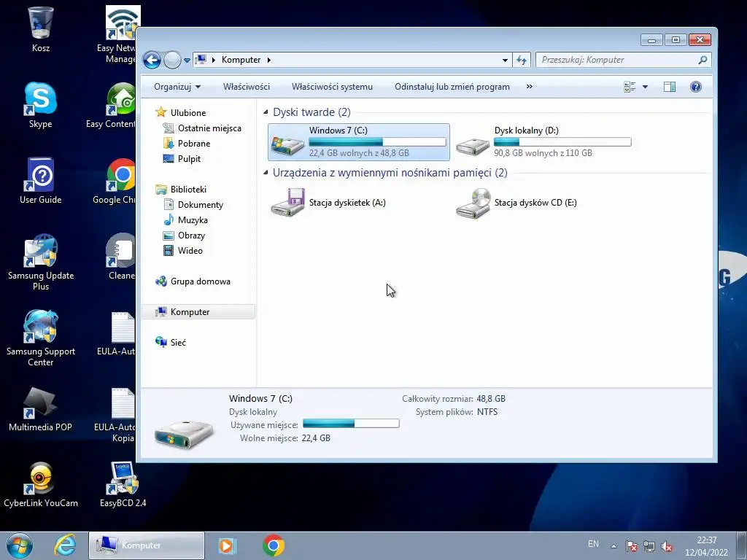747x560 pixels.
Task: Click the search magnifier icon
Action: (703, 60)
